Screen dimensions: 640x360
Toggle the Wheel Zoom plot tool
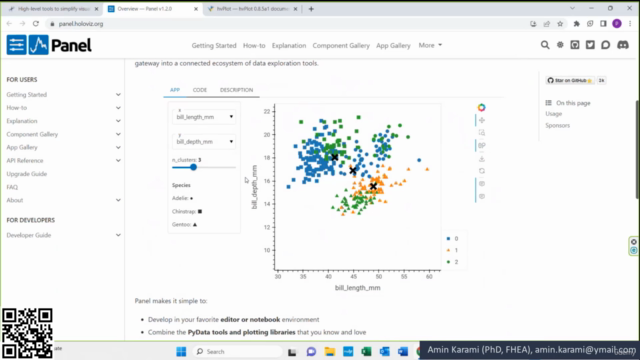coord(482,145)
